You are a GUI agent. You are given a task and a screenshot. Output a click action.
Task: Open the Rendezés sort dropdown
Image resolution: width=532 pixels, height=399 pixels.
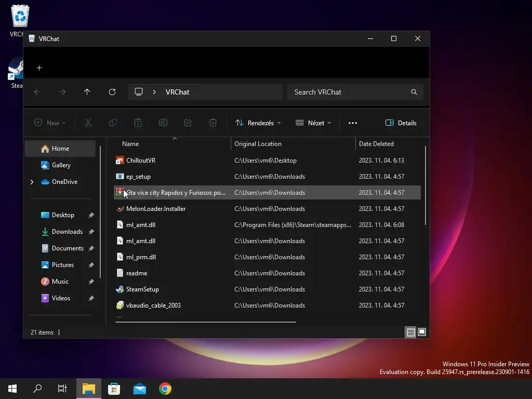click(258, 123)
